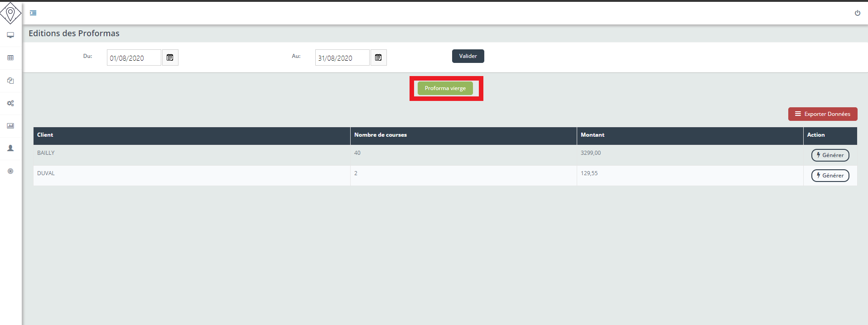
Task: Click the power logout icon
Action: [857, 13]
